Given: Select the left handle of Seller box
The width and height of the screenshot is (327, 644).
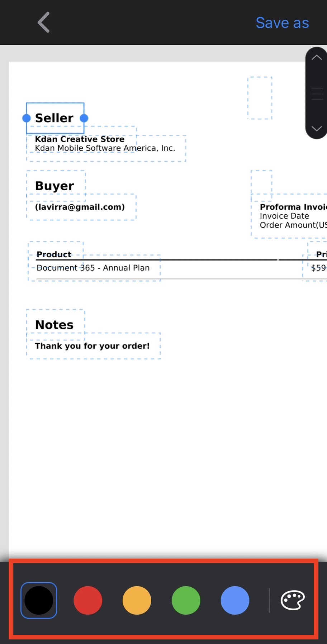Looking at the screenshot, I should [x=27, y=118].
